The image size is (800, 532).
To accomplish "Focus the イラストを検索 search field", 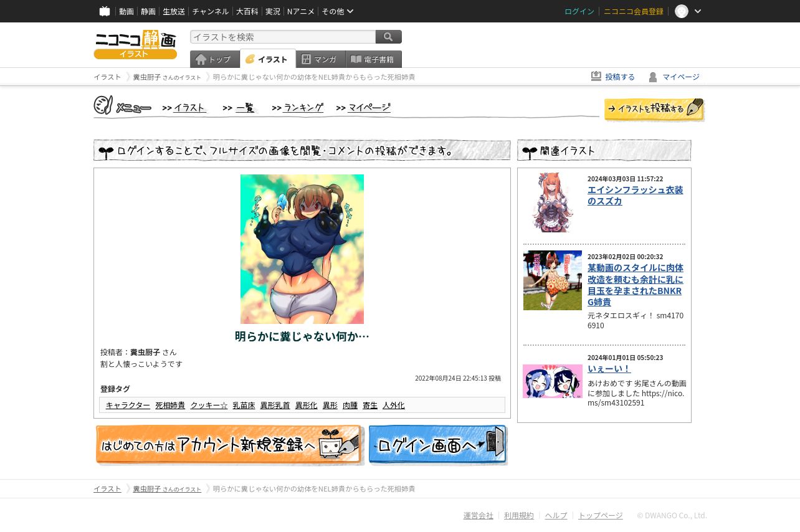I will click(x=283, y=37).
